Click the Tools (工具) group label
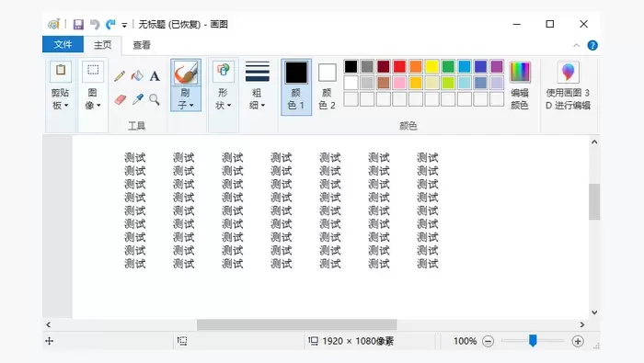This screenshot has height=363, width=644. (137, 126)
